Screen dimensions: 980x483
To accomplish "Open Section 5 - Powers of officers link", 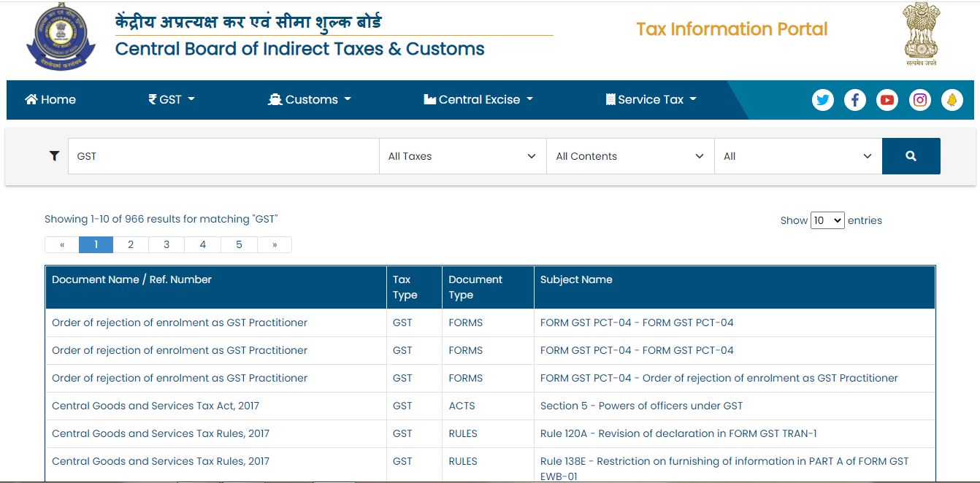I will point(640,406).
